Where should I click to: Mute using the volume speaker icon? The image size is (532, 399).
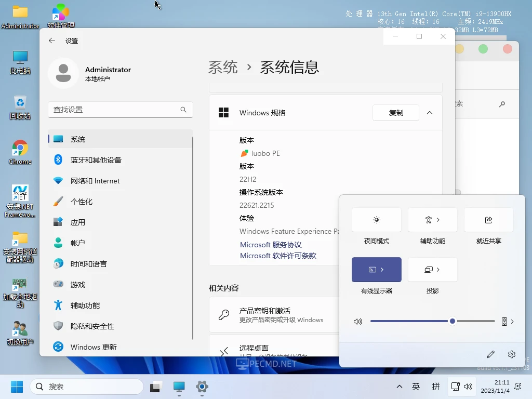click(x=358, y=321)
